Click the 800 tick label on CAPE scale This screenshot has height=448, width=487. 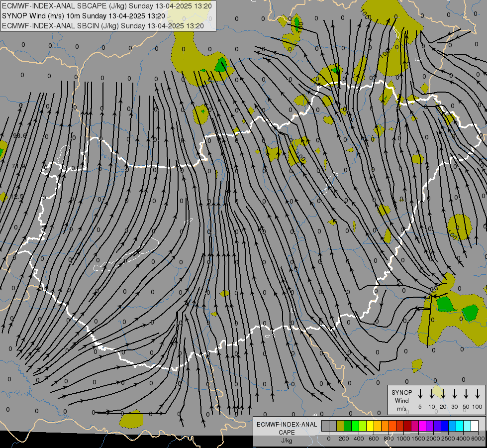click(389, 439)
